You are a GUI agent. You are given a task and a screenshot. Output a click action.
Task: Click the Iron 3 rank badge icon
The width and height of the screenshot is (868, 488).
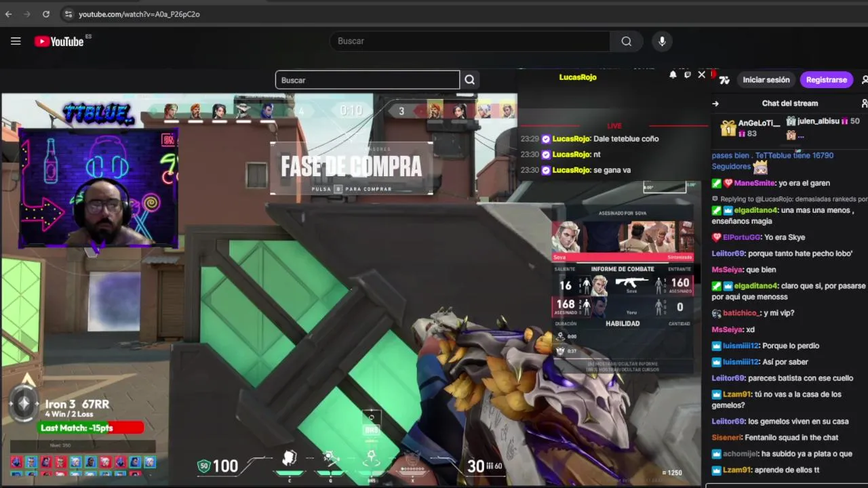tap(24, 404)
